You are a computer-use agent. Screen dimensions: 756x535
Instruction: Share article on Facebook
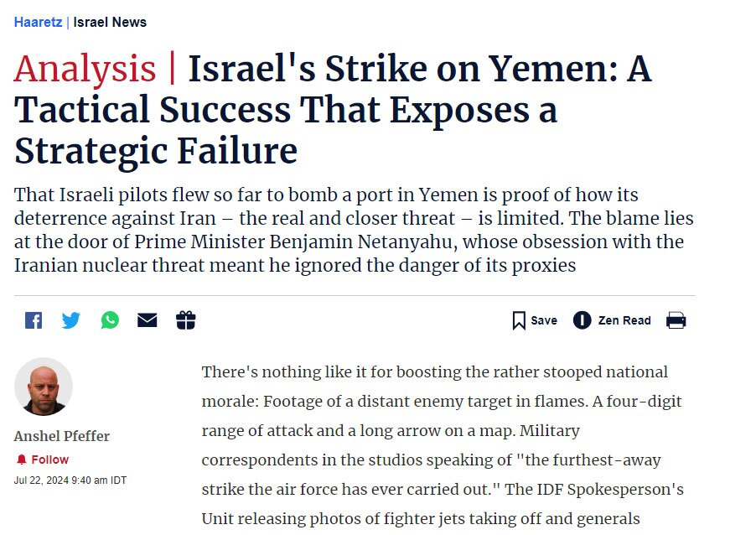click(x=34, y=320)
